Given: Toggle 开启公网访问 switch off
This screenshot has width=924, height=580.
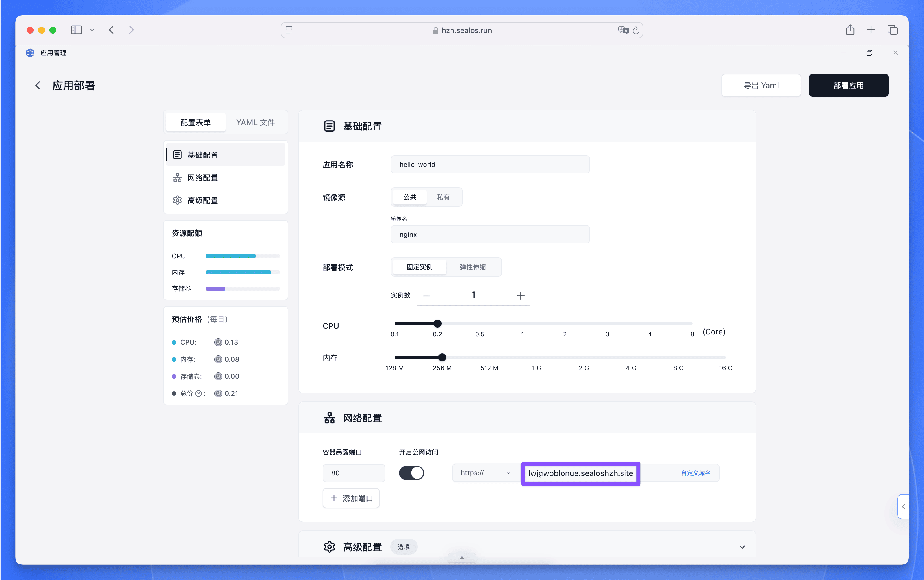Looking at the screenshot, I should (x=412, y=473).
